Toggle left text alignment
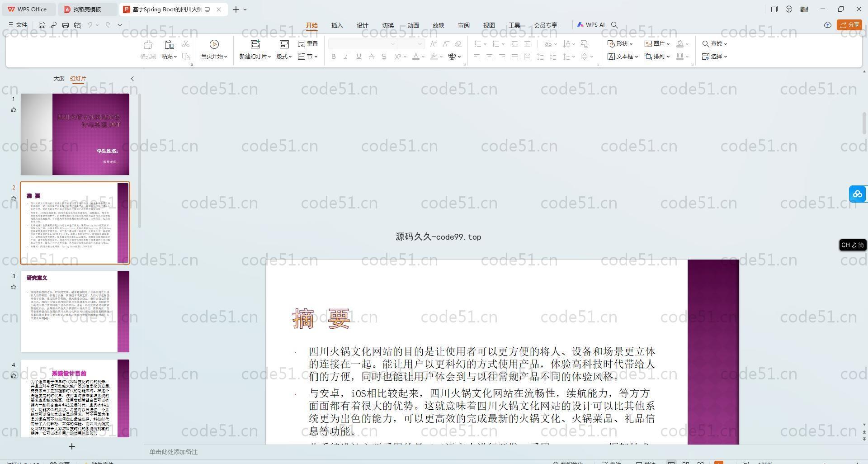The height and width of the screenshot is (464, 868). (x=476, y=57)
